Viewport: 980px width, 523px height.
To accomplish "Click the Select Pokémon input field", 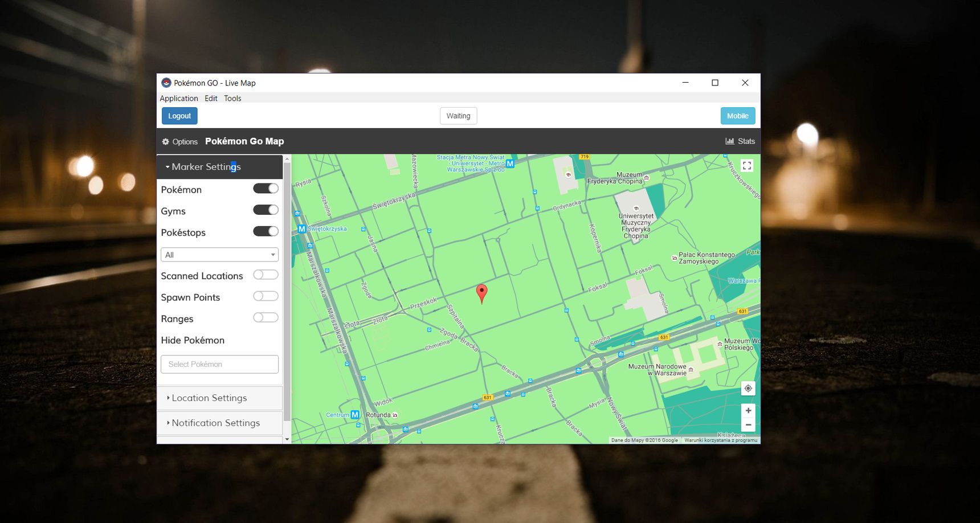I will tap(219, 364).
